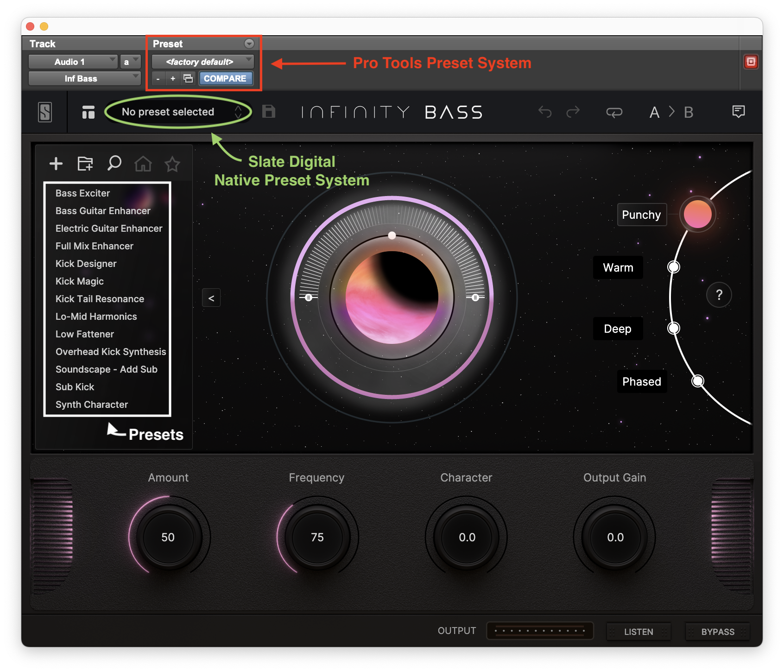Add a new preset with plus icon
This screenshot has height=672, width=784.
click(x=56, y=164)
